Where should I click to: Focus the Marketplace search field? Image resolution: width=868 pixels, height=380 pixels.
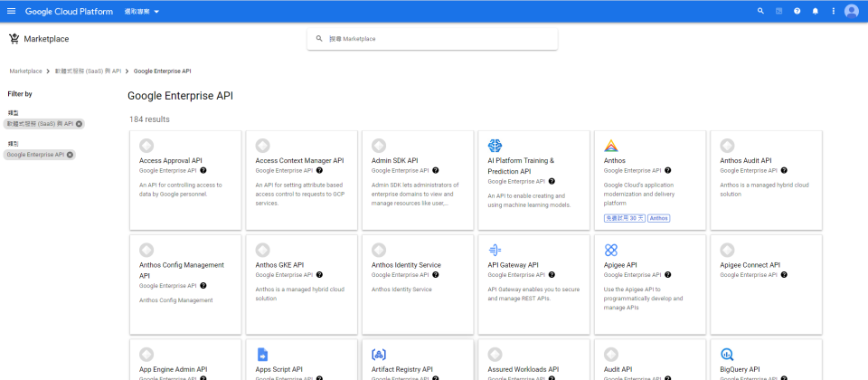(x=434, y=39)
